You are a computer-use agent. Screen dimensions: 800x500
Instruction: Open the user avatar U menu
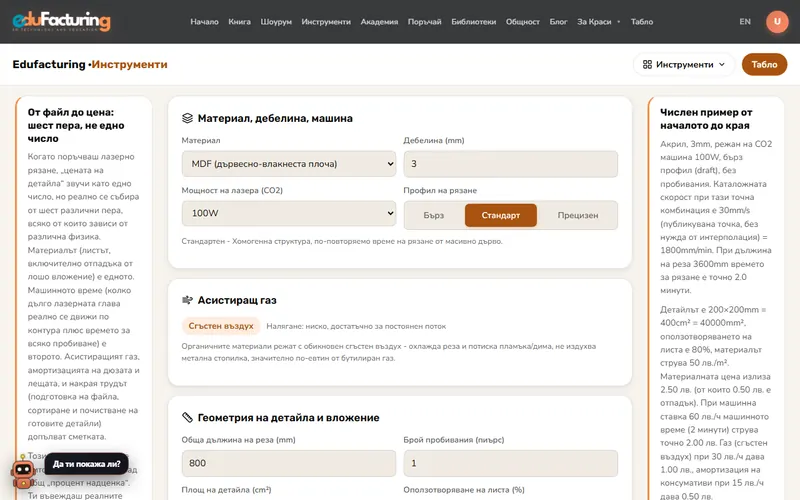(777, 21)
